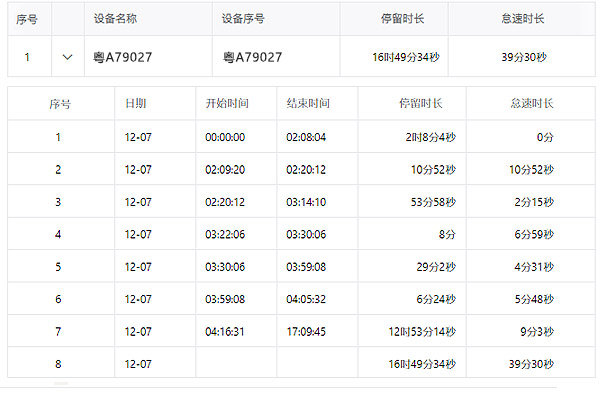Image resolution: width=600 pixels, height=400 pixels.
Task: Click the outer table 怠速时长 header
Action: point(521,19)
